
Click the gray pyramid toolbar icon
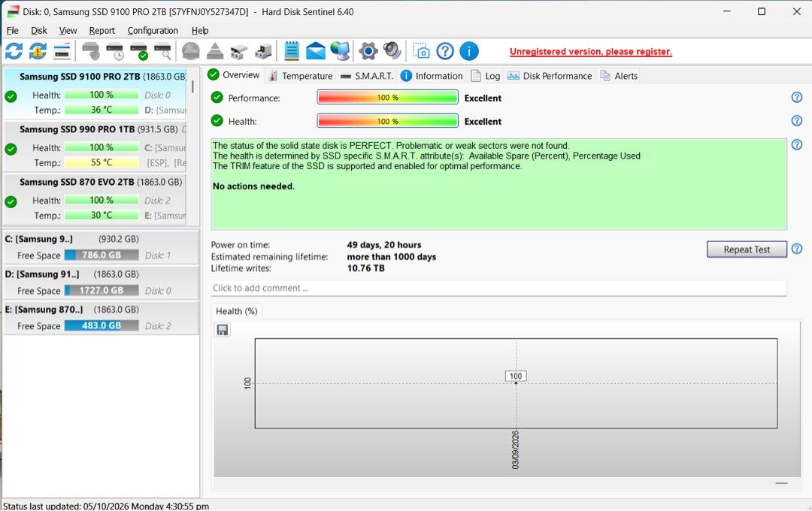tap(215, 51)
